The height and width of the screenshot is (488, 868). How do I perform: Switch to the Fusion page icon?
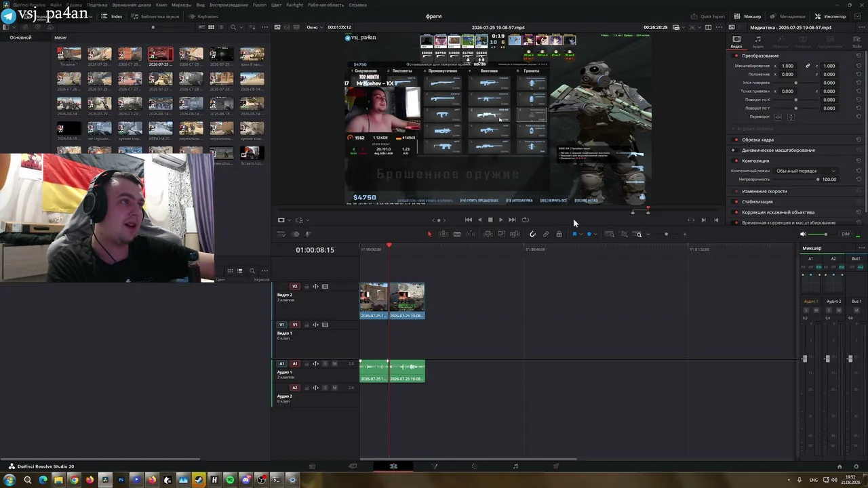[x=434, y=466]
